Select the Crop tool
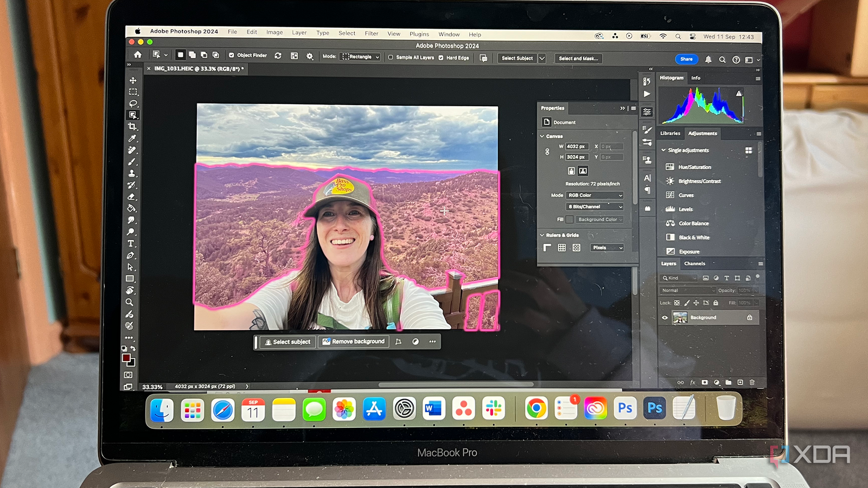Image resolution: width=868 pixels, height=488 pixels. (132, 126)
